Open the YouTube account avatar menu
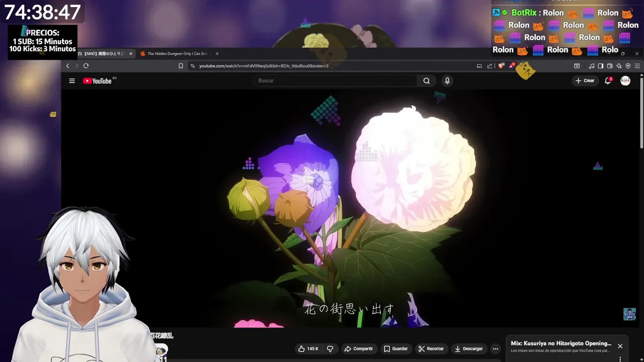 click(x=625, y=81)
